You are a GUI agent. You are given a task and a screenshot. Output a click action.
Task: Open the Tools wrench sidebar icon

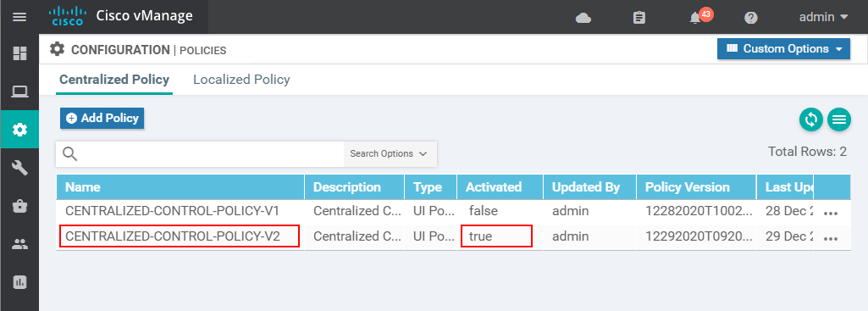point(20,168)
